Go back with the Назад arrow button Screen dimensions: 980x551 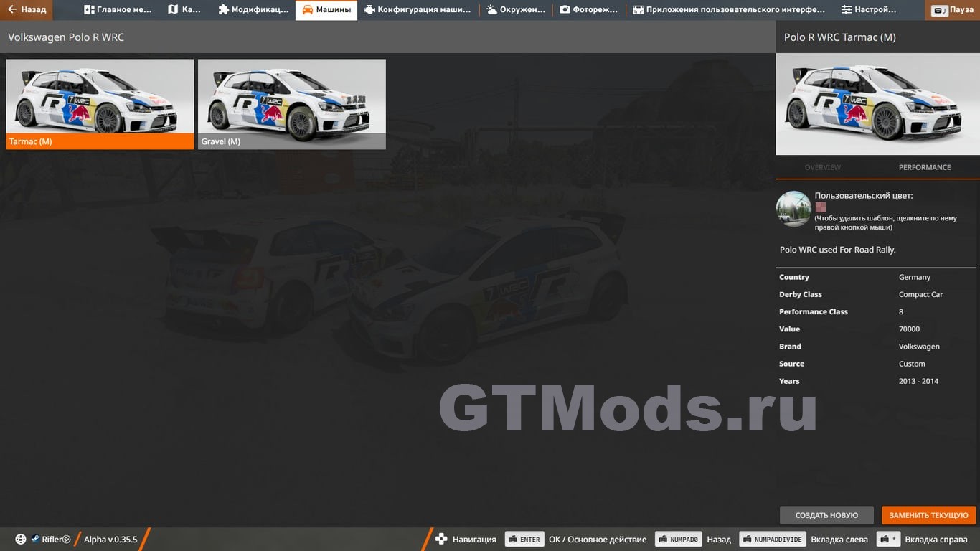27,10
